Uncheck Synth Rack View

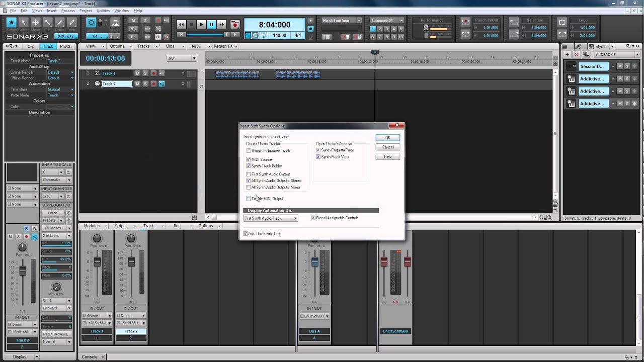click(318, 157)
